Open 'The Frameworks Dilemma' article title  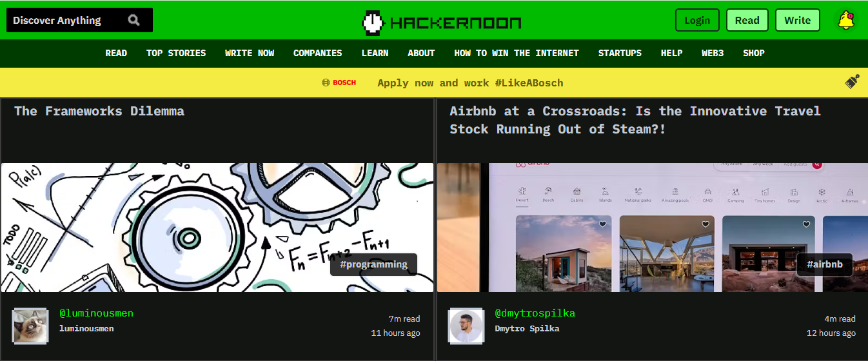99,111
